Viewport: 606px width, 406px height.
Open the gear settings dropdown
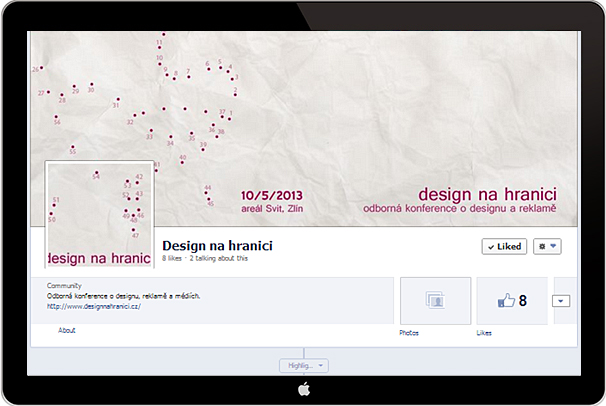pos(548,246)
